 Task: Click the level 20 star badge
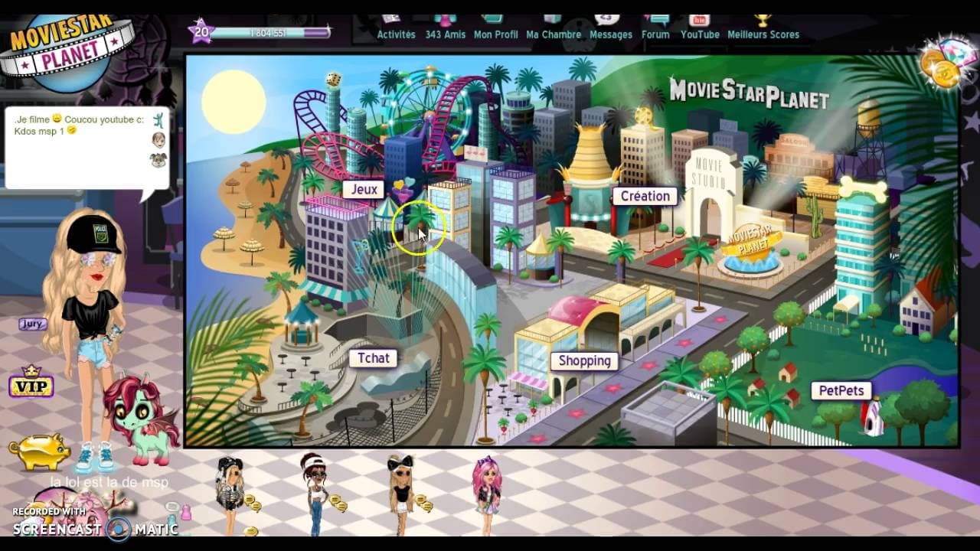[201, 31]
